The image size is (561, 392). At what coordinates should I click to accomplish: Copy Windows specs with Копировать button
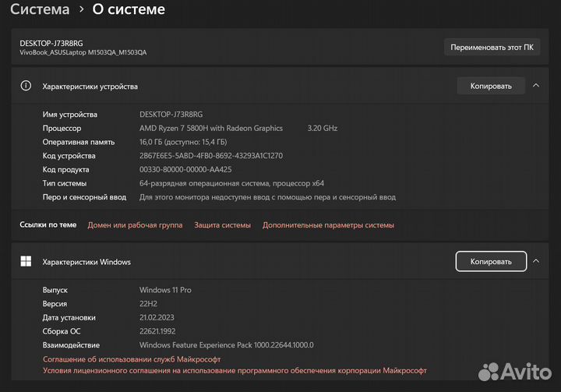491,262
